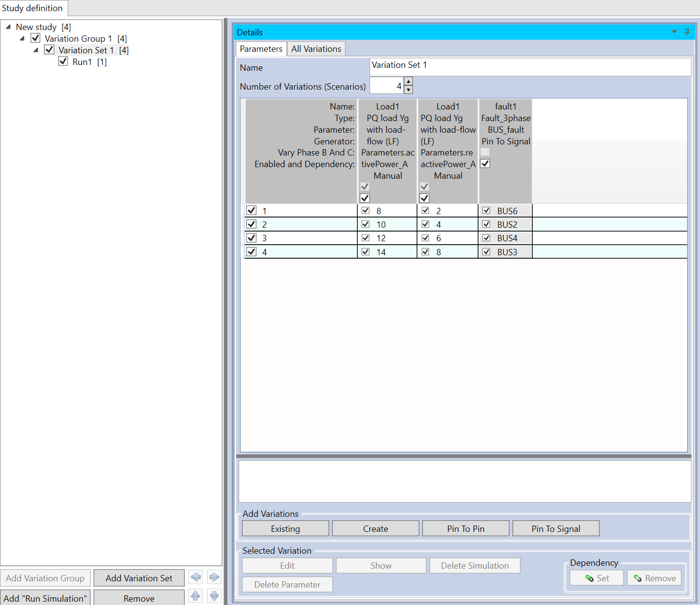Open the Study definition tab
The height and width of the screenshot is (605, 700).
point(32,8)
